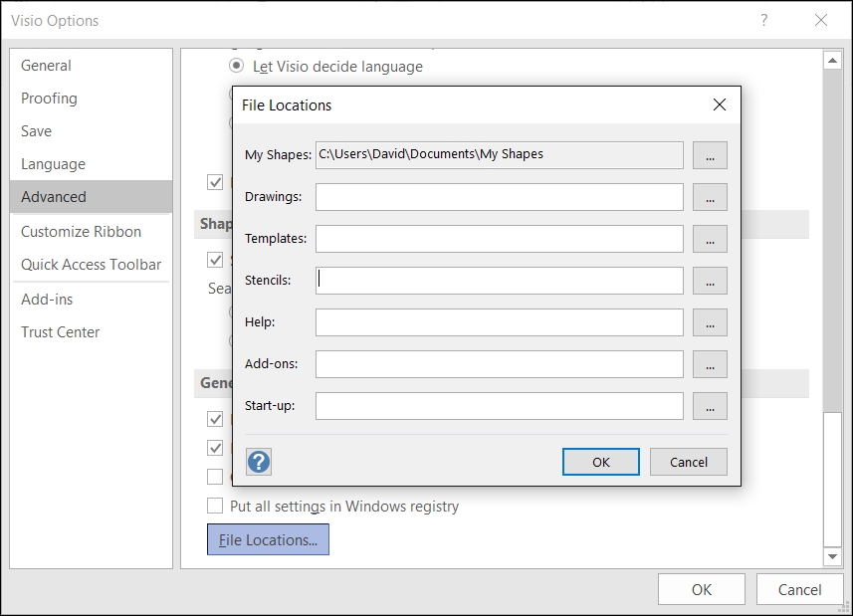Click scrollbar down arrow in options pane
Screen dimensions: 853x616
pos(832,556)
